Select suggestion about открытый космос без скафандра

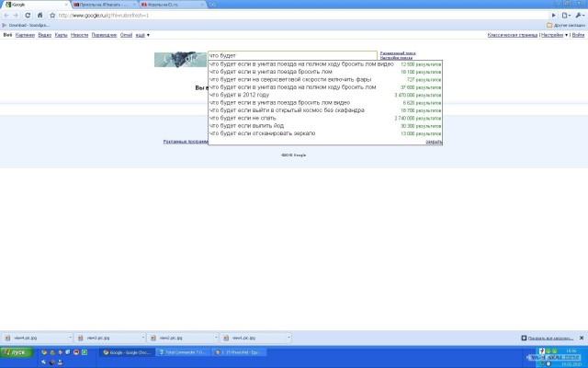325,110
